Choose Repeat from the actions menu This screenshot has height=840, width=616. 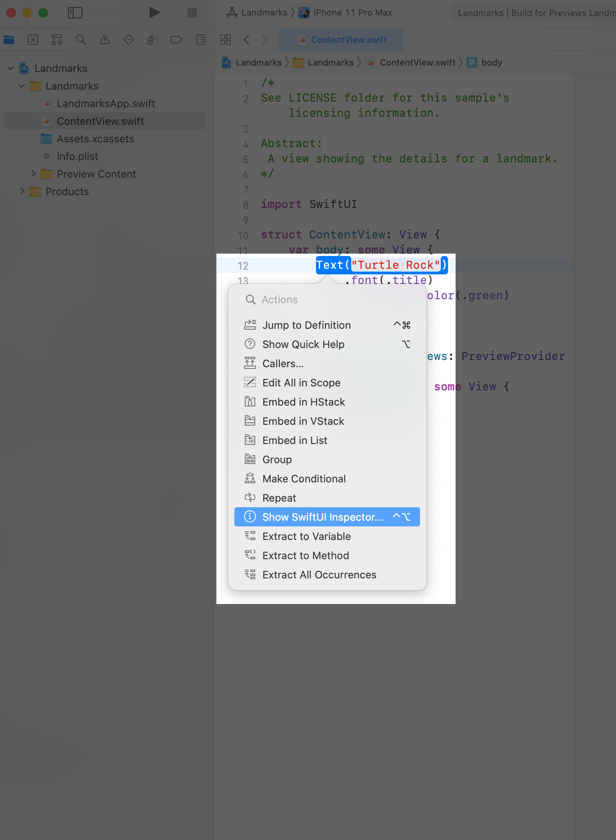pyautogui.click(x=327, y=498)
